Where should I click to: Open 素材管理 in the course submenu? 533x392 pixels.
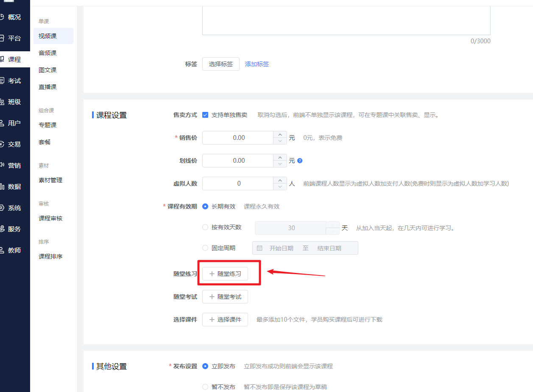pos(50,180)
